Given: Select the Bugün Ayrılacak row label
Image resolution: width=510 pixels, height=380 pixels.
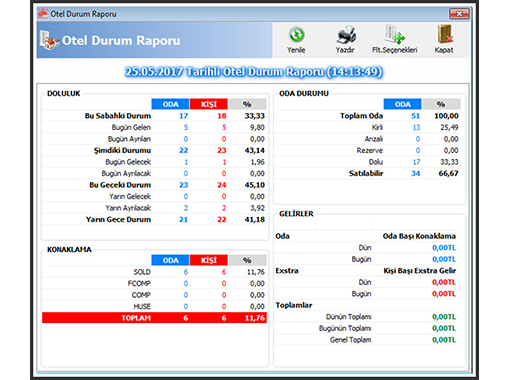Looking at the screenshot, I should 126,174.
